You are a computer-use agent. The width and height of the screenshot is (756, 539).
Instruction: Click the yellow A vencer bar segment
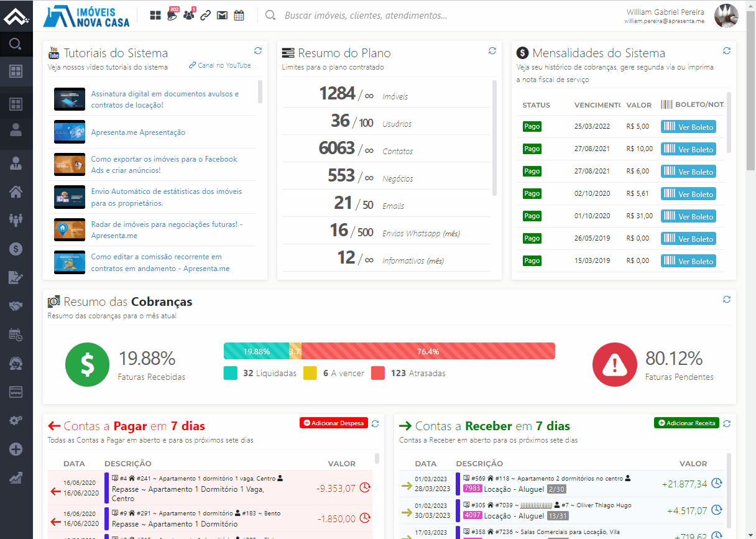click(x=295, y=351)
